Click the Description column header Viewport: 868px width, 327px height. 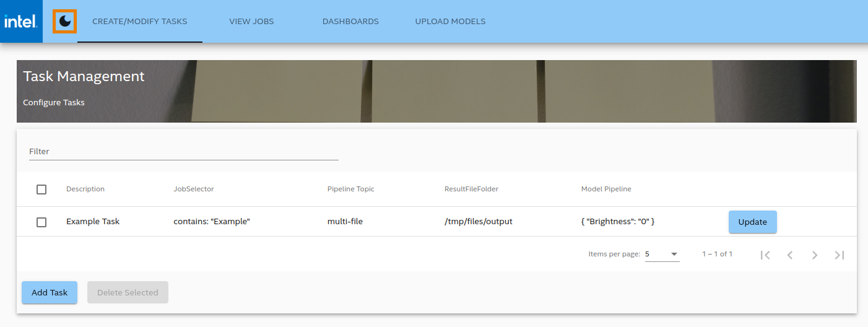tap(85, 189)
